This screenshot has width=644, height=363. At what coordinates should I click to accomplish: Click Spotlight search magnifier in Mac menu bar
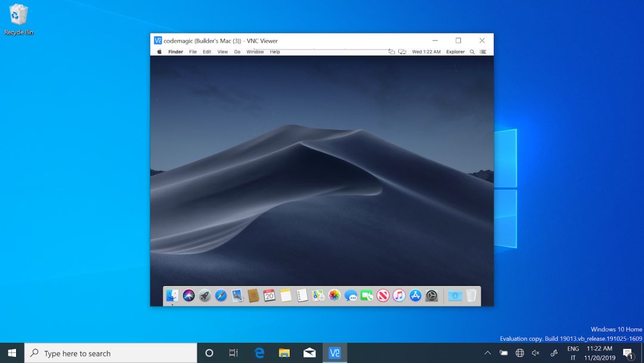click(472, 52)
